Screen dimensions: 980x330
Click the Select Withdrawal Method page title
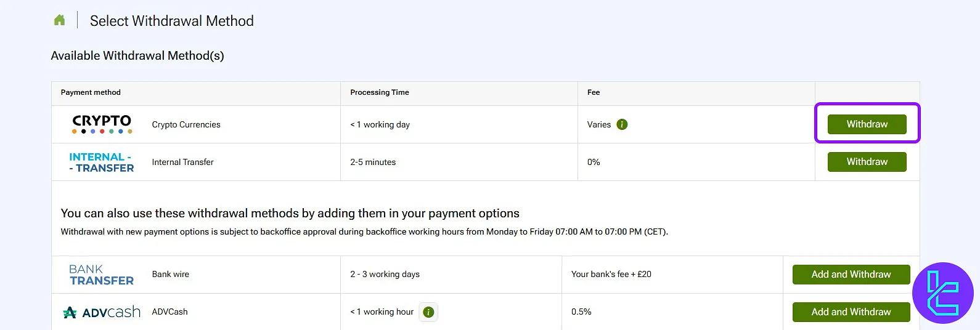172,21
